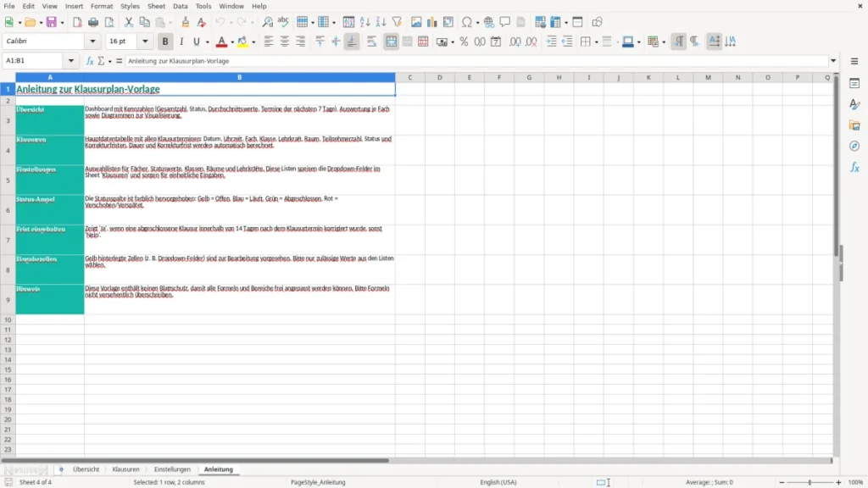Select column C header
The height and width of the screenshot is (488, 868).
pyautogui.click(x=410, y=77)
